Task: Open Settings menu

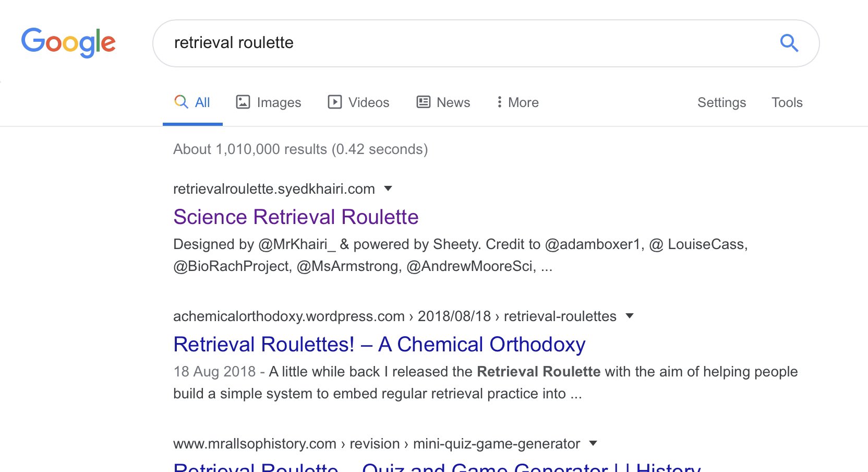Action: [x=721, y=102]
